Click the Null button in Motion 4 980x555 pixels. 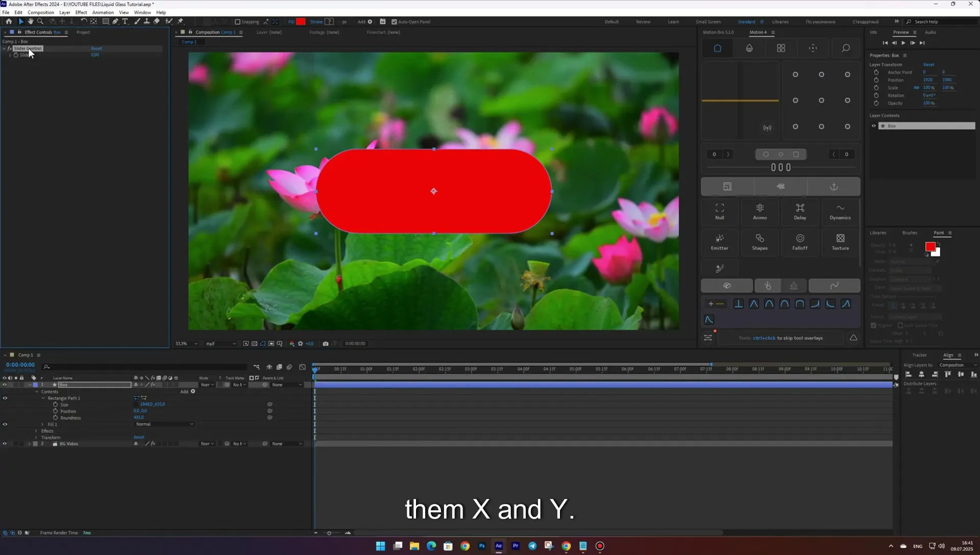click(x=720, y=211)
